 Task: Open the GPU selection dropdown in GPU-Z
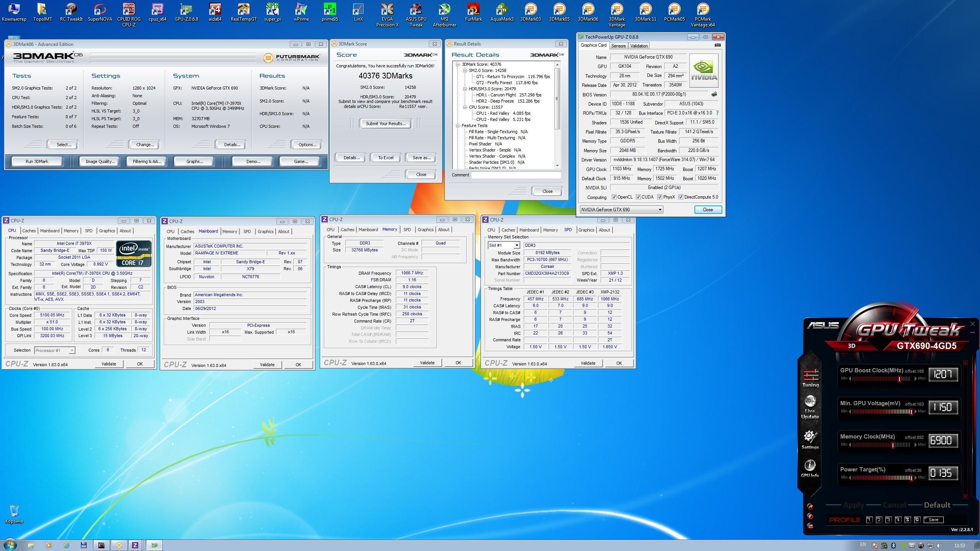621,210
